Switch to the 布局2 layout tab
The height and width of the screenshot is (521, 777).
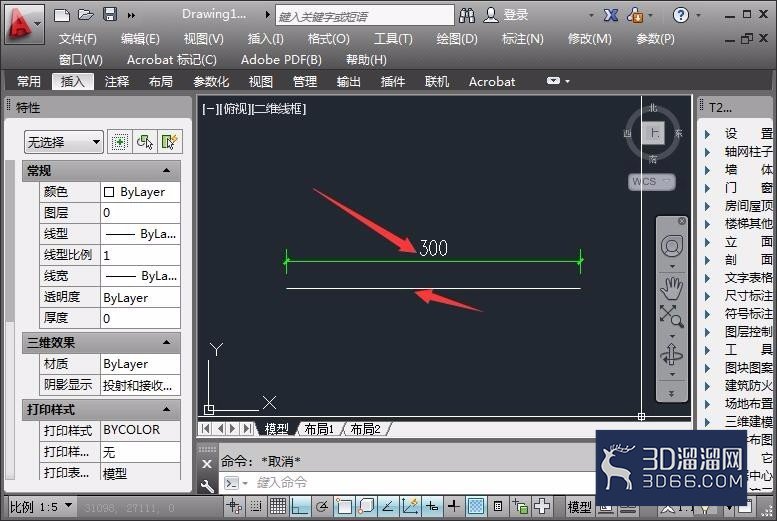coord(365,429)
